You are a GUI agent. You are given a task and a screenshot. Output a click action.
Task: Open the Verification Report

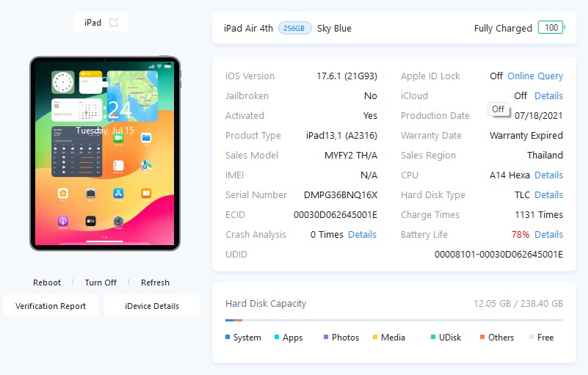point(51,305)
